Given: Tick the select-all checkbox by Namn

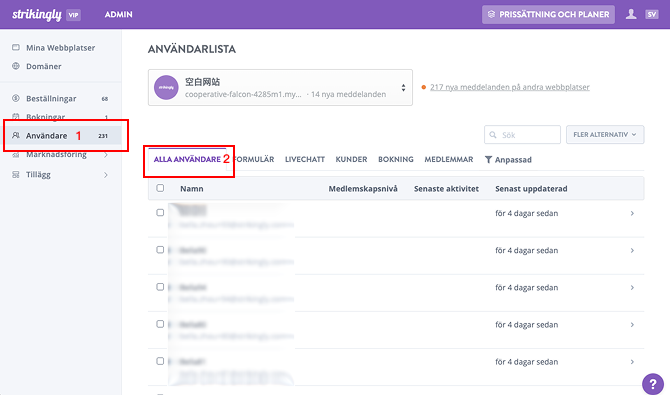Looking at the screenshot, I should 160,188.
